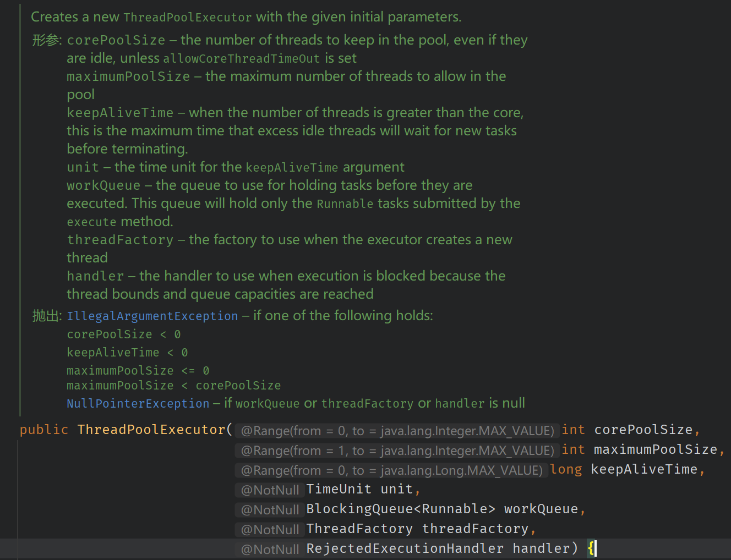The height and width of the screenshot is (560, 731).
Task: Click the 'keepAliveTime < 0' condition line
Action: tap(127, 353)
